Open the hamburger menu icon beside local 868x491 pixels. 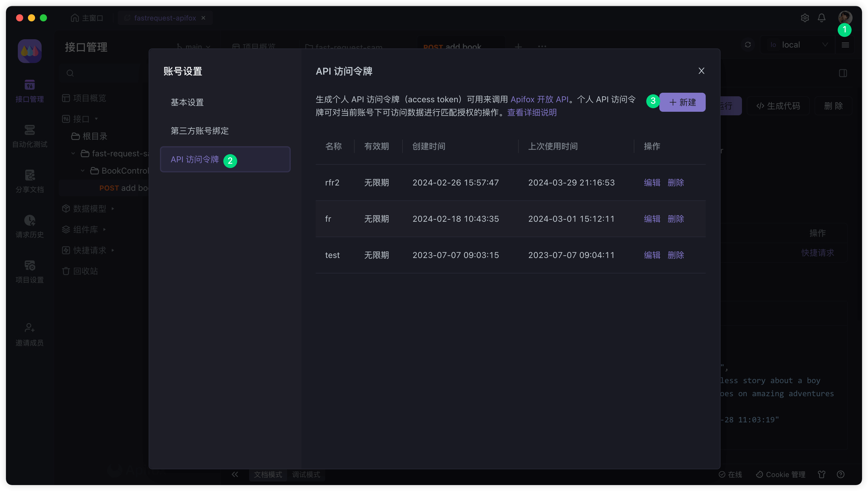845,45
